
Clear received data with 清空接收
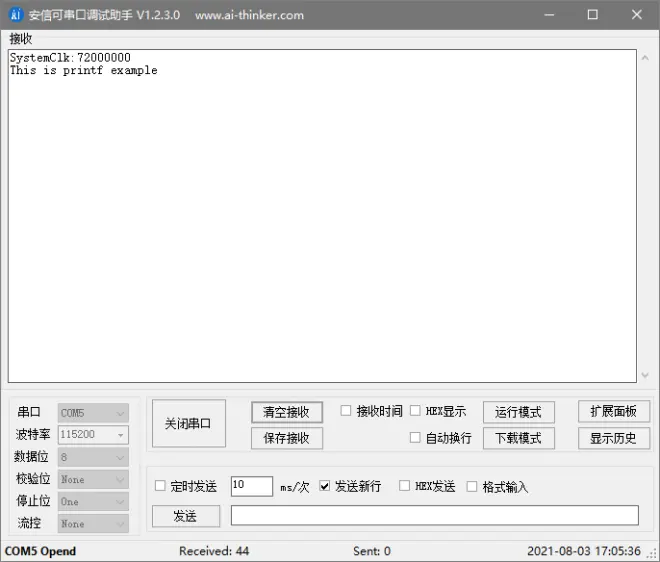click(x=287, y=412)
